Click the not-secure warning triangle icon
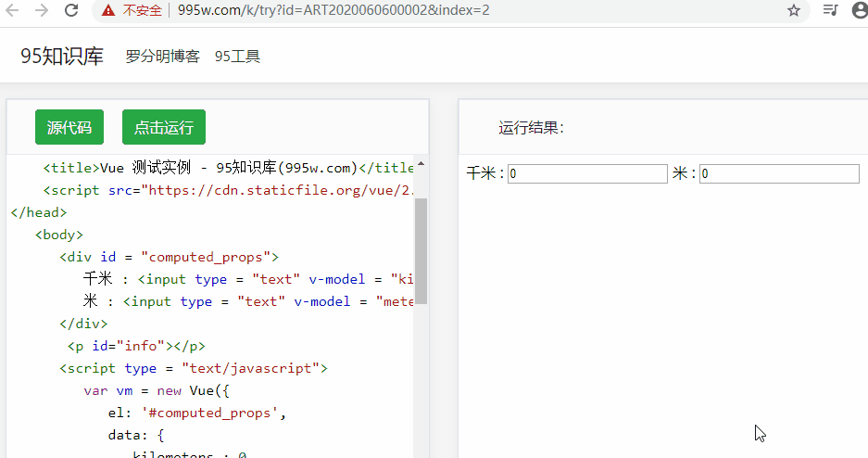The image size is (868, 458). click(x=108, y=10)
